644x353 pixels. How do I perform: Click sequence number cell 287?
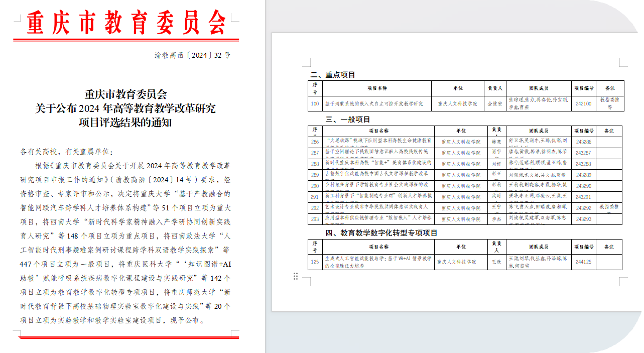[315, 153]
